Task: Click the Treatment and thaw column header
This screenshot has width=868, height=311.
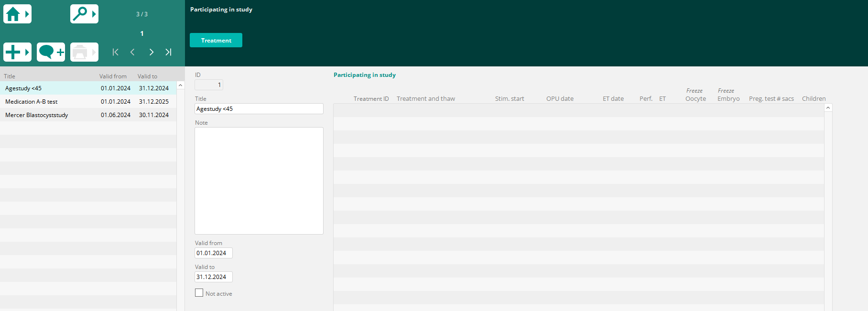Action: pos(426,99)
